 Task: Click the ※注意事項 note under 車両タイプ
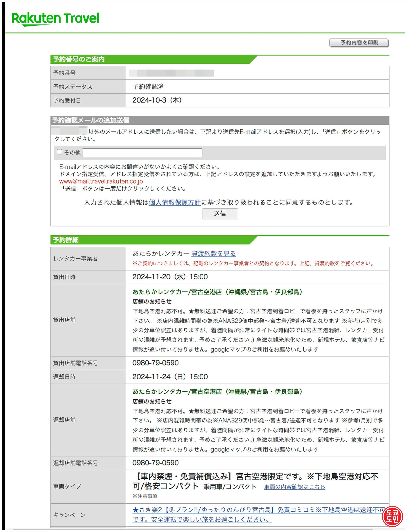tap(145, 496)
